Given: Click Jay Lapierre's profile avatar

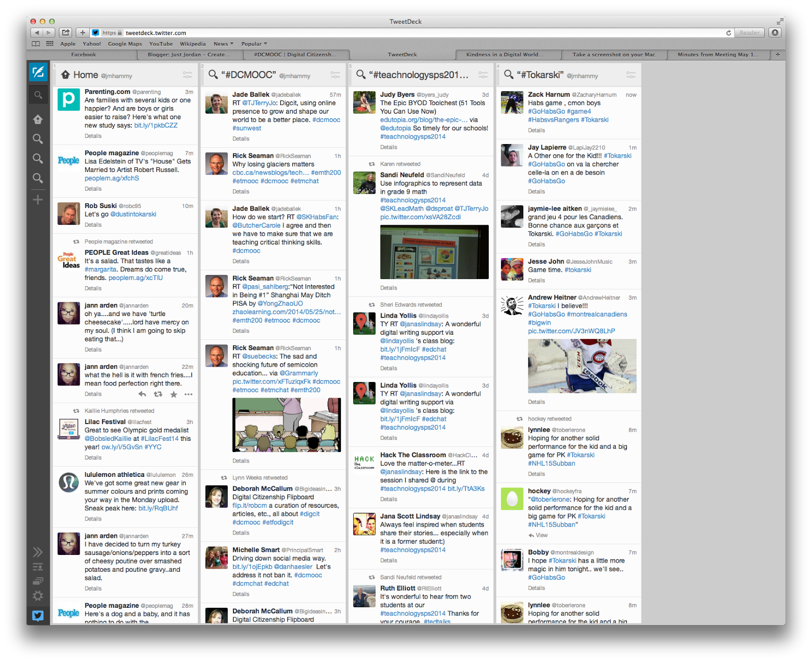Looking at the screenshot, I should click(x=512, y=155).
